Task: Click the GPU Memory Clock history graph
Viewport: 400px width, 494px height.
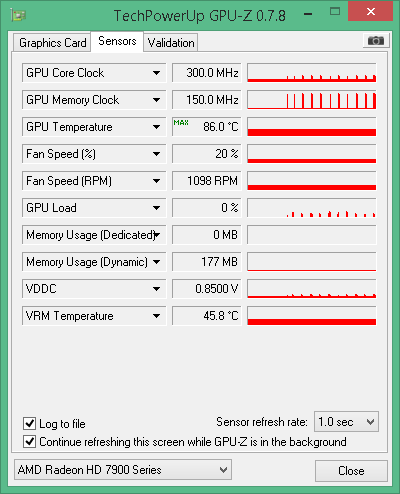Action: coord(312,100)
